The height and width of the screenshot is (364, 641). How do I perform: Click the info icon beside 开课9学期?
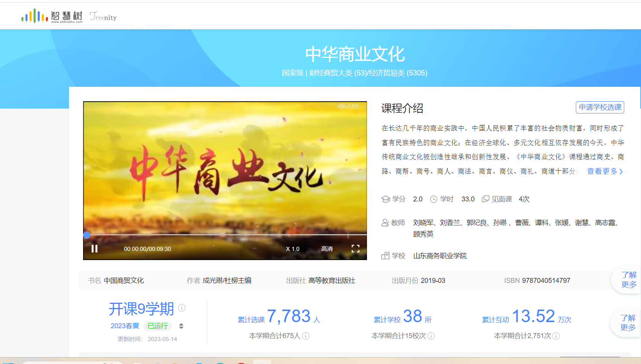click(x=182, y=308)
